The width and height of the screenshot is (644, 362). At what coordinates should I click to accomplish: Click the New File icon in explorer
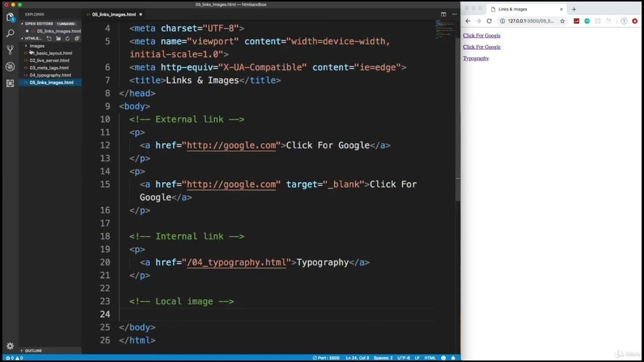(x=49, y=39)
